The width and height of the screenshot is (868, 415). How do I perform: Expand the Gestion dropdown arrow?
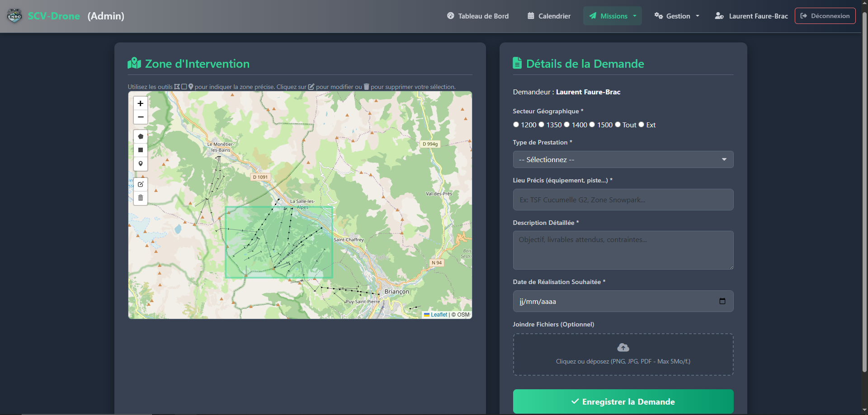click(x=698, y=16)
